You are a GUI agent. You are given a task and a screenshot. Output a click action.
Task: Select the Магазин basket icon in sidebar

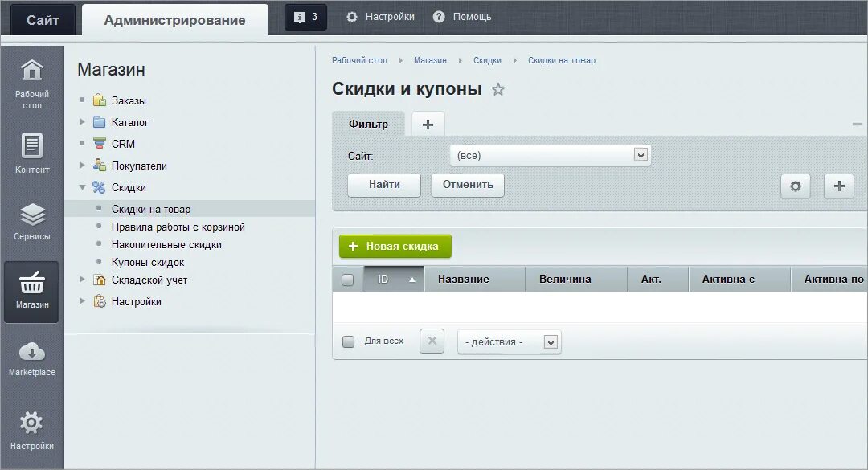tap(31, 291)
